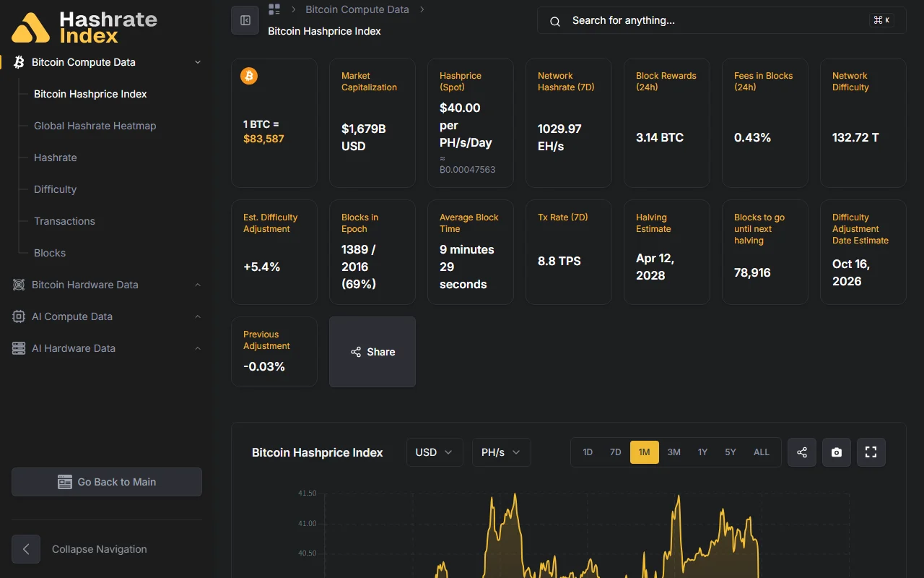Open the Hashrate sidebar item
The height and width of the screenshot is (578, 924).
tap(55, 158)
